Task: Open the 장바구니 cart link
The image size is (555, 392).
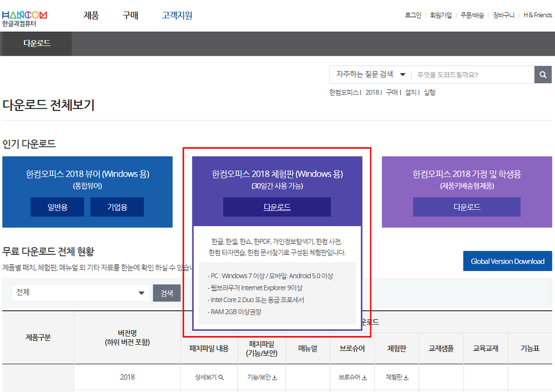Action: 504,15
